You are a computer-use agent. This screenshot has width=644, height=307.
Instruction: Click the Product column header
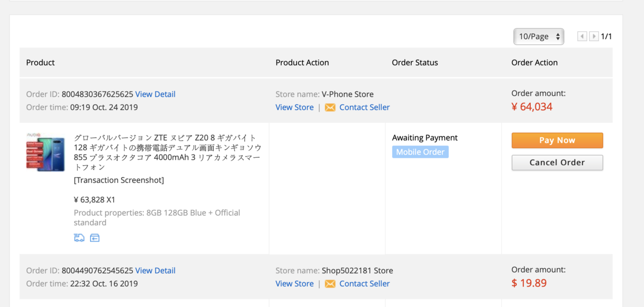tap(40, 62)
